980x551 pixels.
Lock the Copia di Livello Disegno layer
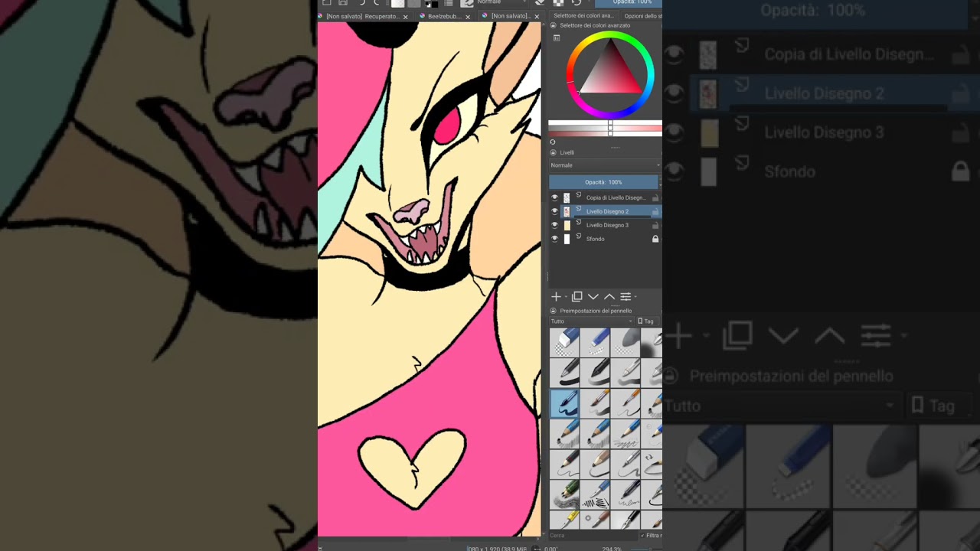click(655, 197)
